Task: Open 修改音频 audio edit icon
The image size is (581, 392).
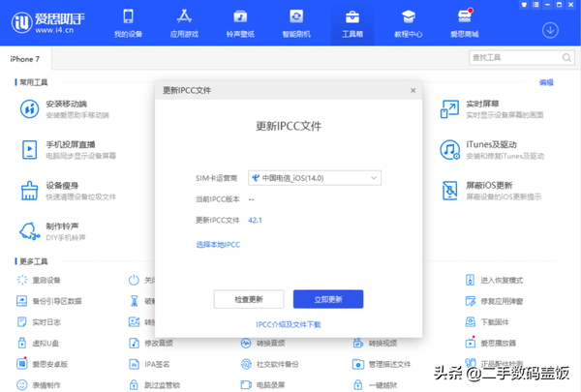Action: click(134, 343)
